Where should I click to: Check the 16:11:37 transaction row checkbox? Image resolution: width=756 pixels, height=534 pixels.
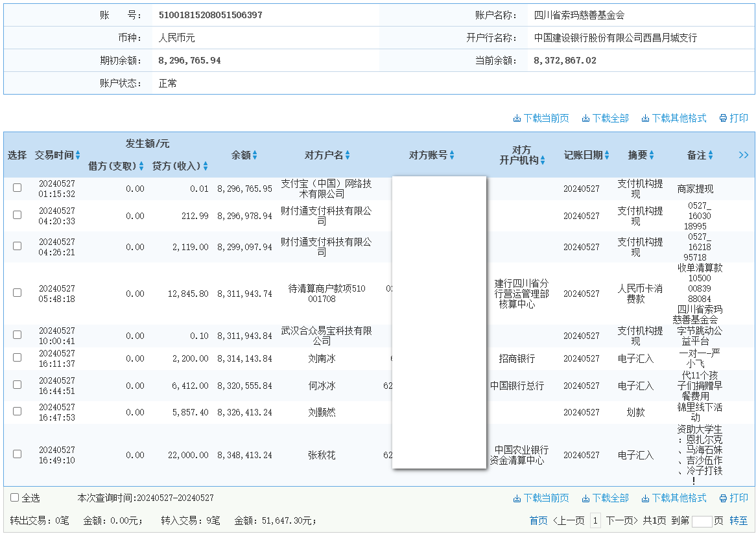[x=18, y=358]
